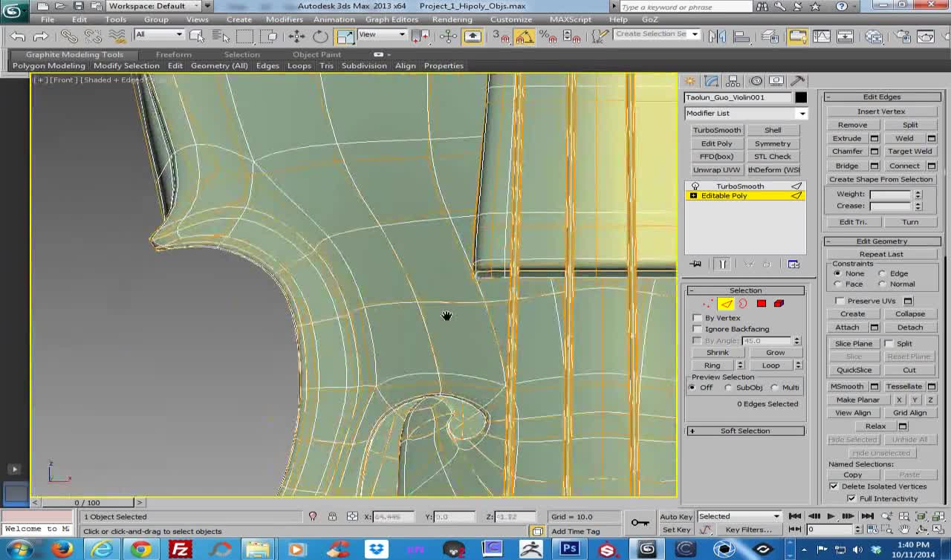Click the Redo arrow icon
This screenshot has height=560, width=951.
41,36
